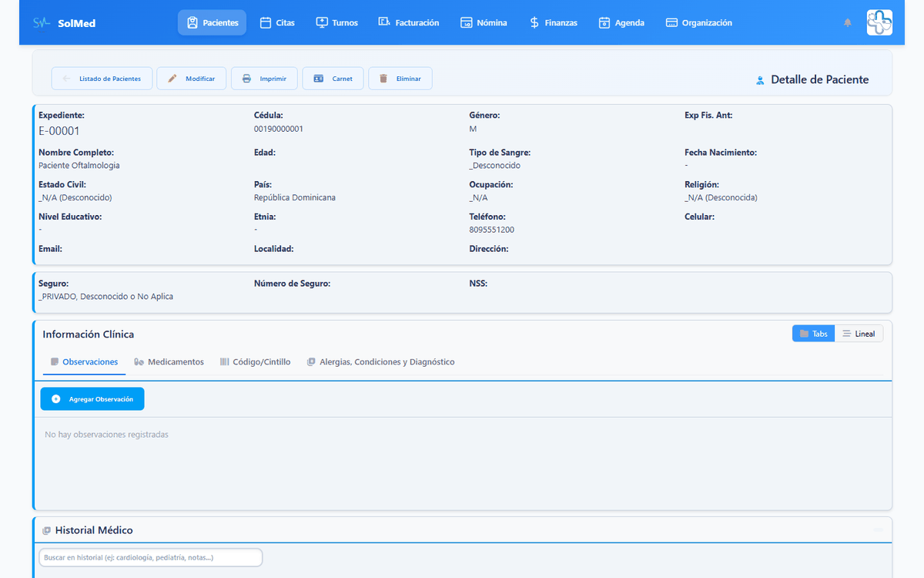Image resolution: width=924 pixels, height=578 pixels.
Task: Open the Medicamentos tab
Action: click(169, 362)
